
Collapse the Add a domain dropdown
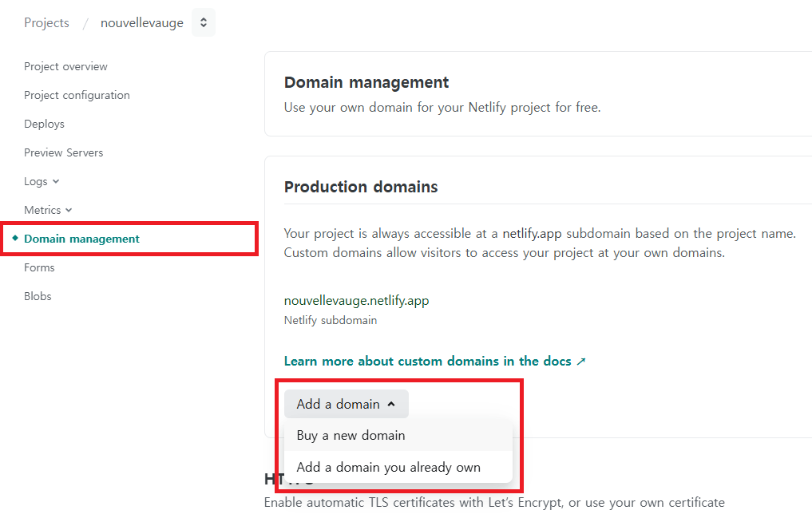(x=346, y=404)
